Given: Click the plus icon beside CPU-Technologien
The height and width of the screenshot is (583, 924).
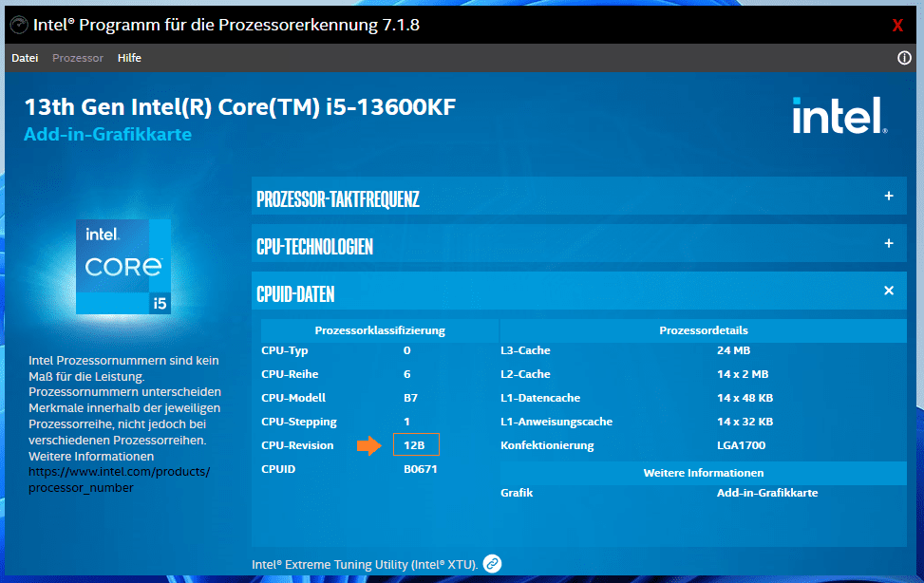Looking at the screenshot, I should [x=889, y=243].
